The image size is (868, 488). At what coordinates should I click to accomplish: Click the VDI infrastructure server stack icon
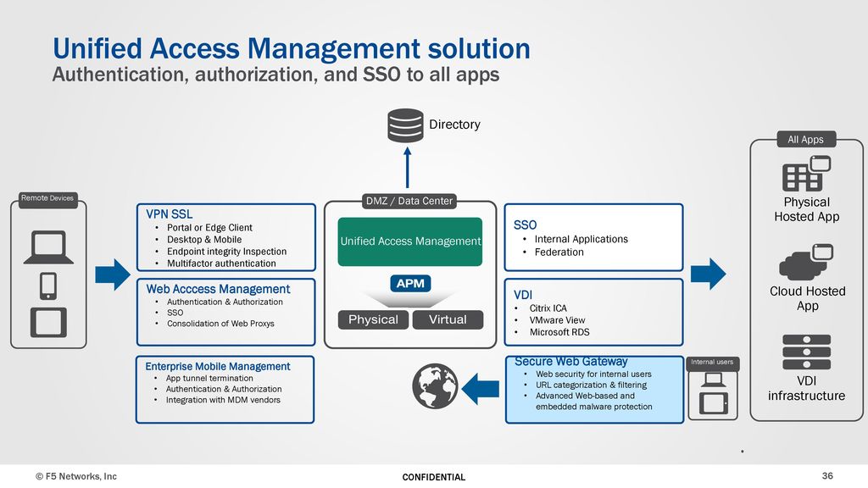point(807,352)
